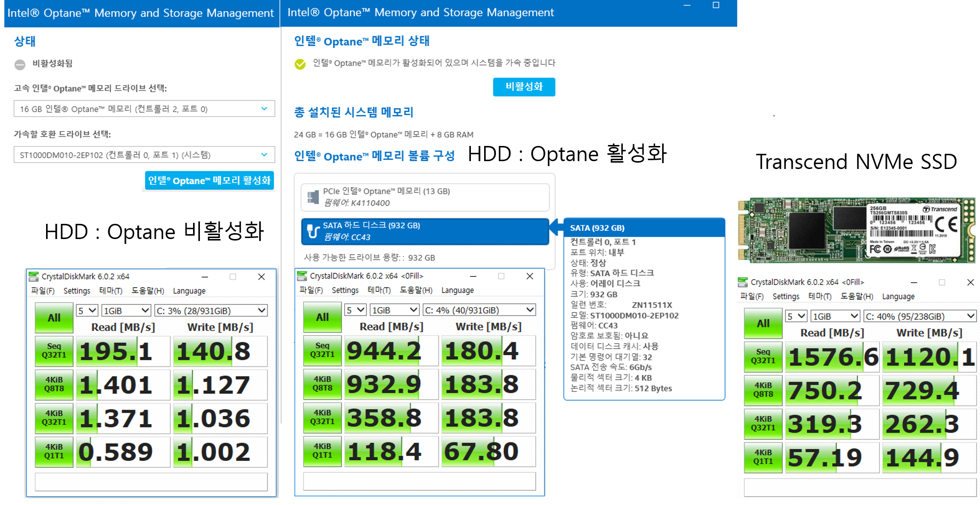Open the 테마(T) menu in the C: 40% CrystalDiskMark
Viewport: 980px width, 505px height.
point(820,297)
